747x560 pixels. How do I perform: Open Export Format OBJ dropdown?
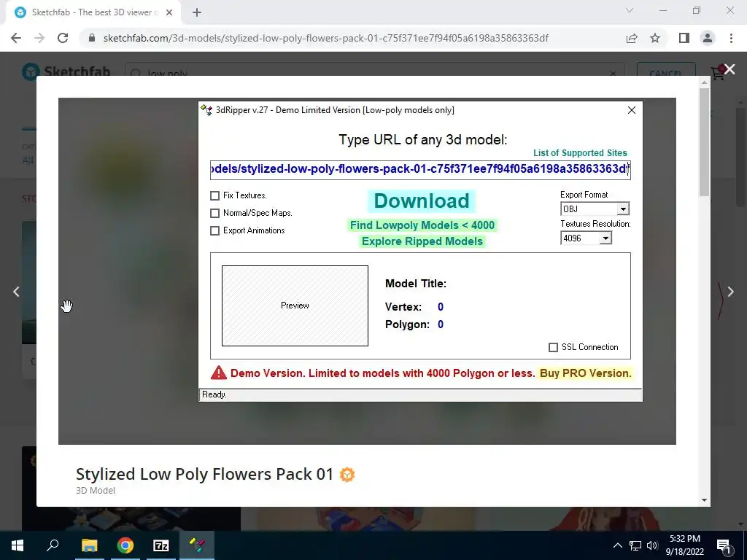[x=623, y=209]
